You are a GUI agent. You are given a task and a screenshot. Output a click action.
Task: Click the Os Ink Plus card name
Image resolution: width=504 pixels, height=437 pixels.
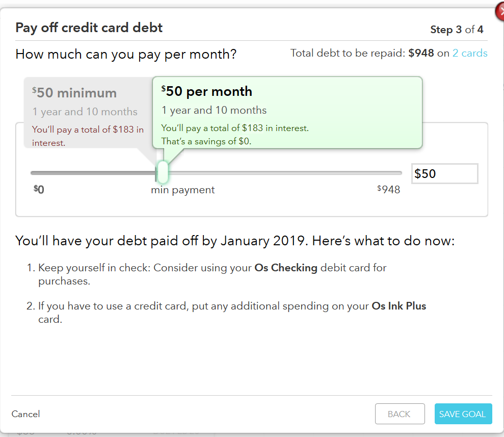(399, 306)
